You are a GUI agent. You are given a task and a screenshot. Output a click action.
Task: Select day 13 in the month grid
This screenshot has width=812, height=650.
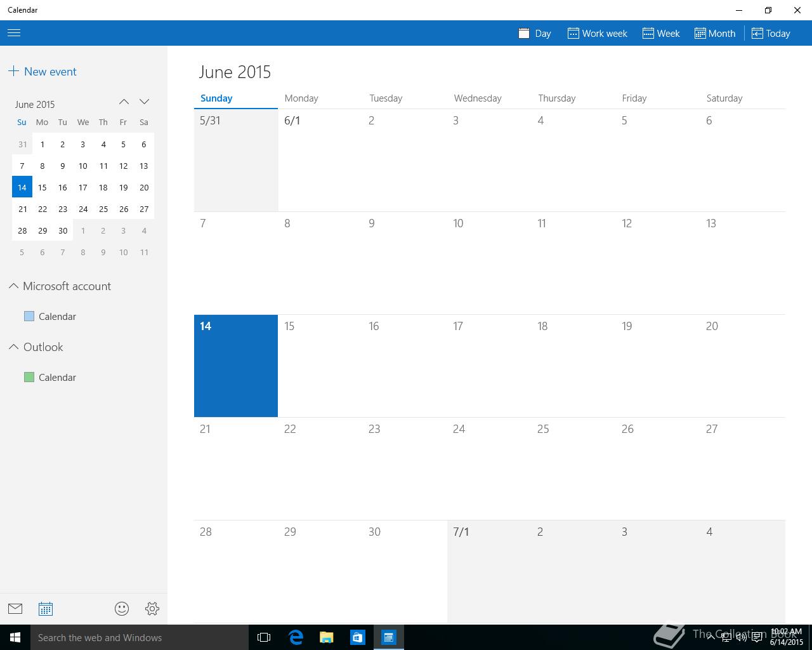tap(743, 263)
